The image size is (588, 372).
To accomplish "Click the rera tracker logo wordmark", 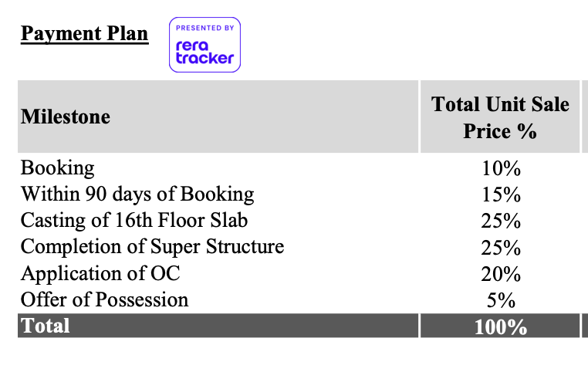I will click(x=204, y=52).
